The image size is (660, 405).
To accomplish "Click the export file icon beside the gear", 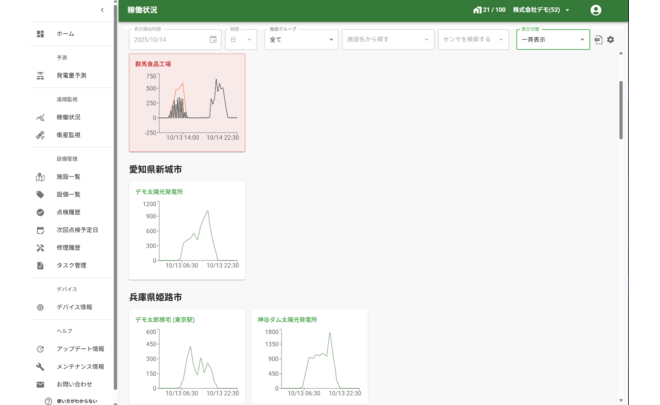I will pyautogui.click(x=598, y=40).
